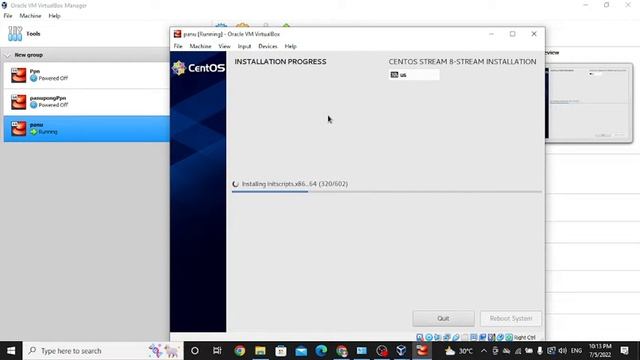Open VirtualBox Manager cube taskbar icon
Viewport: 640px width, 360px height.
[401, 351]
